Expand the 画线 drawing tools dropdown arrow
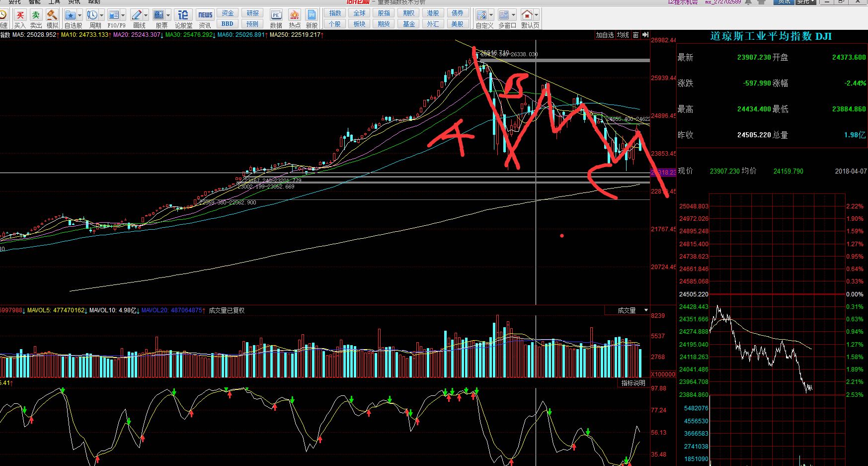The width and height of the screenshot is (868, 466). point(147,15)
